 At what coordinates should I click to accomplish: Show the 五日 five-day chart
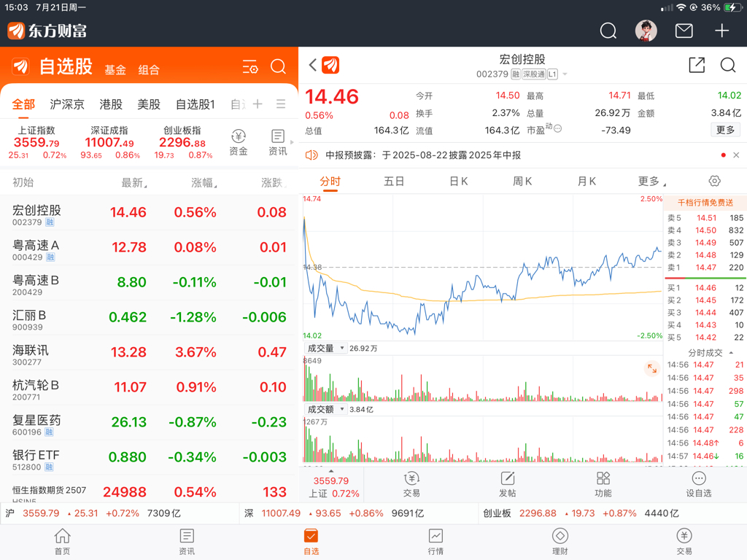tap(394, 182)
